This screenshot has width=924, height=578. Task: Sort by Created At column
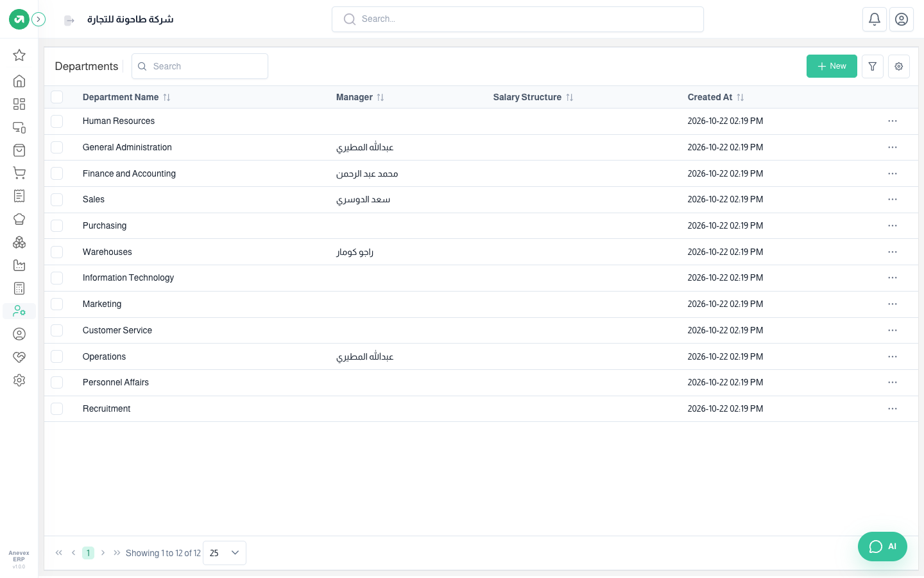click(716, 97)
